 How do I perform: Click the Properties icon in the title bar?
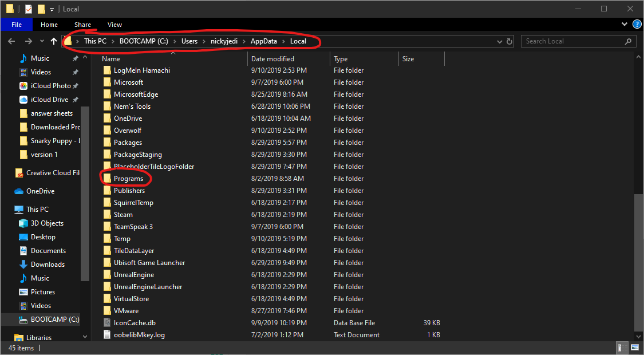[29, 9]
